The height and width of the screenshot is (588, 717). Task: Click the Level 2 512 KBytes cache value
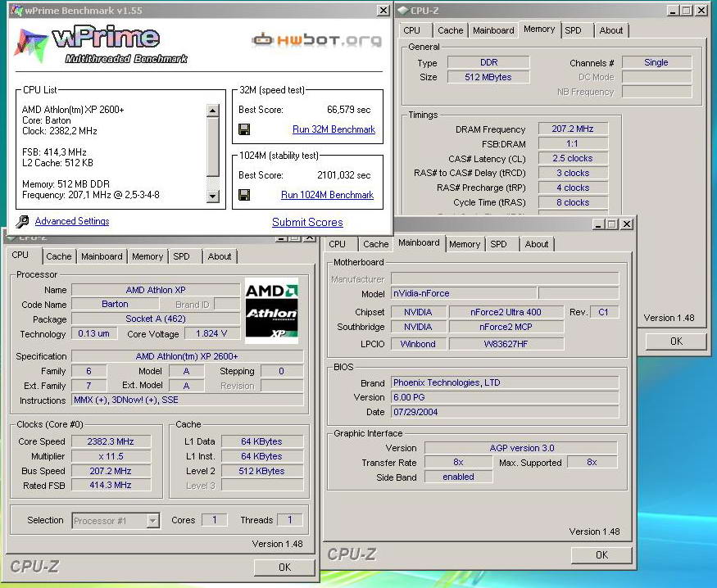click(x=261, y=471)
